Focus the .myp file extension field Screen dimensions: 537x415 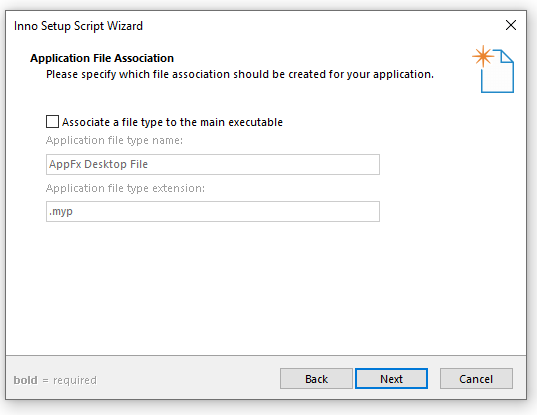(x=213, y=212)
